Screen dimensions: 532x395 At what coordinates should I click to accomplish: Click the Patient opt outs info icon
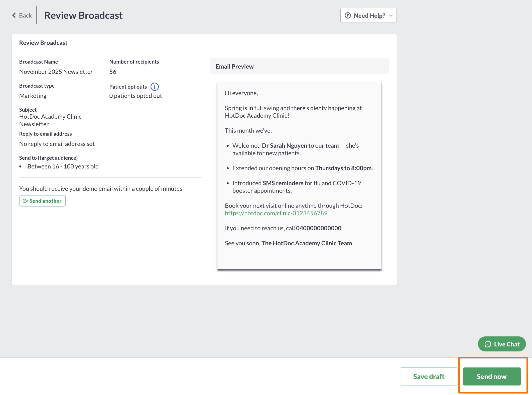(155, 87)
